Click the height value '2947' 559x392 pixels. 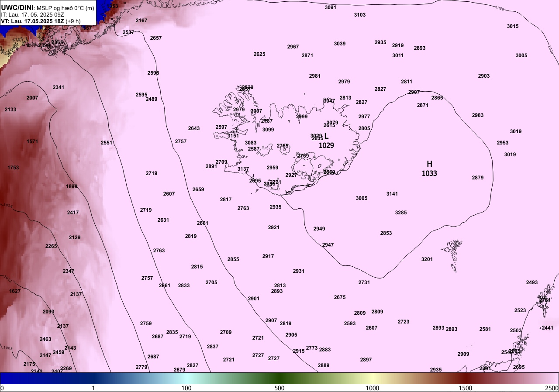(x=328, y=245)
